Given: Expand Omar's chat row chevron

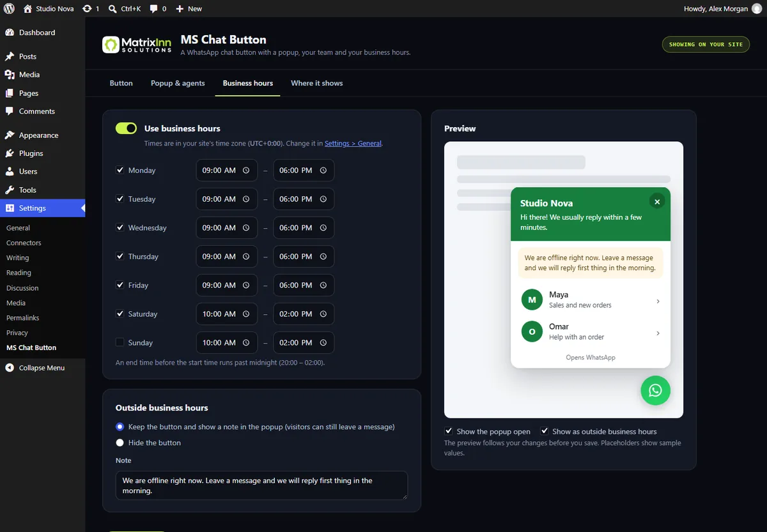Looking at the screenshot, I should click(x=658, y=333).
